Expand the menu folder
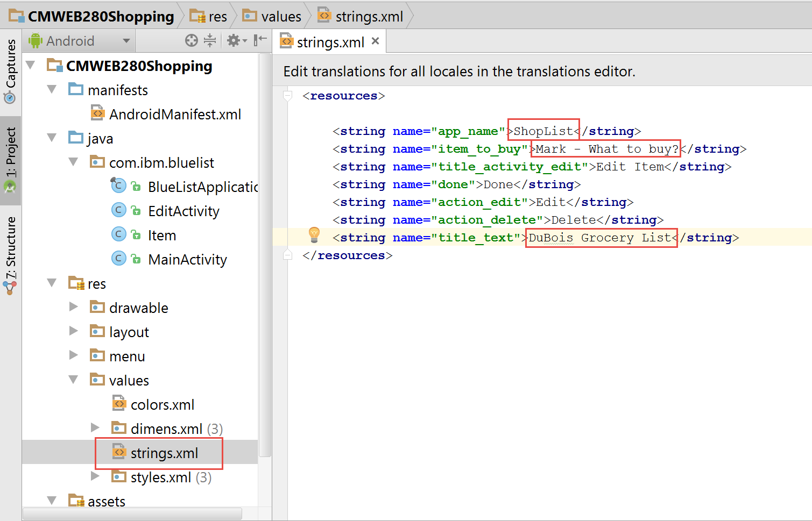This screenshot has height=521, width=812. 74,355
